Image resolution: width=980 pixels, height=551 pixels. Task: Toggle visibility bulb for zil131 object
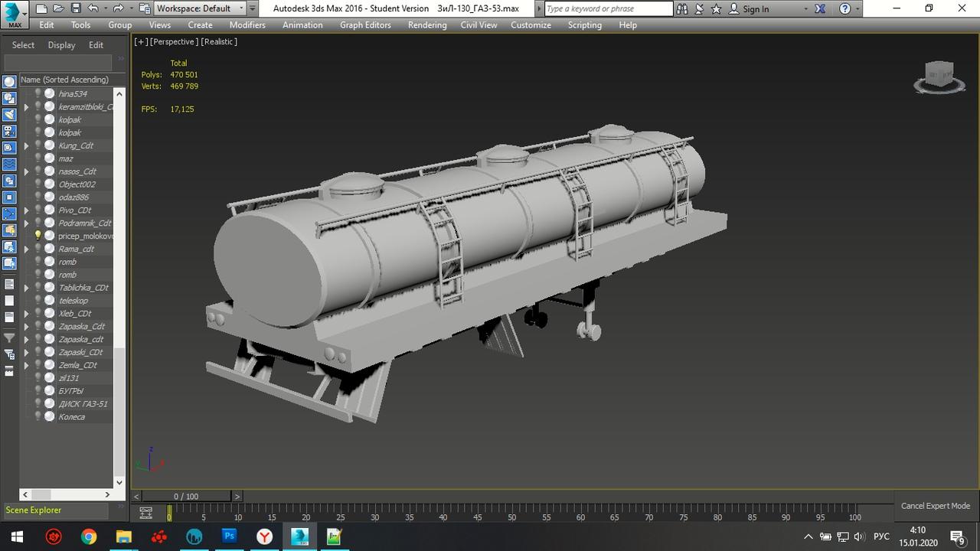coord(38,377)
